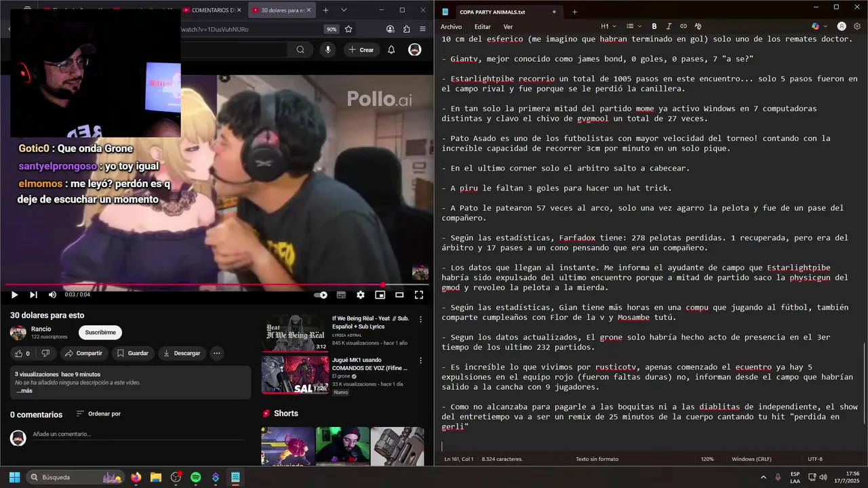Like the video with thumbs up

[x=22, y=353]
